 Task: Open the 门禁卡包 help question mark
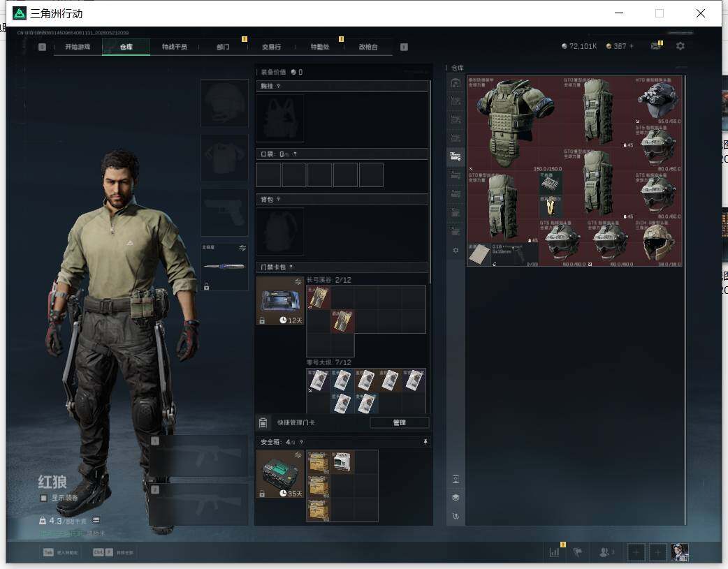(291, 267)
